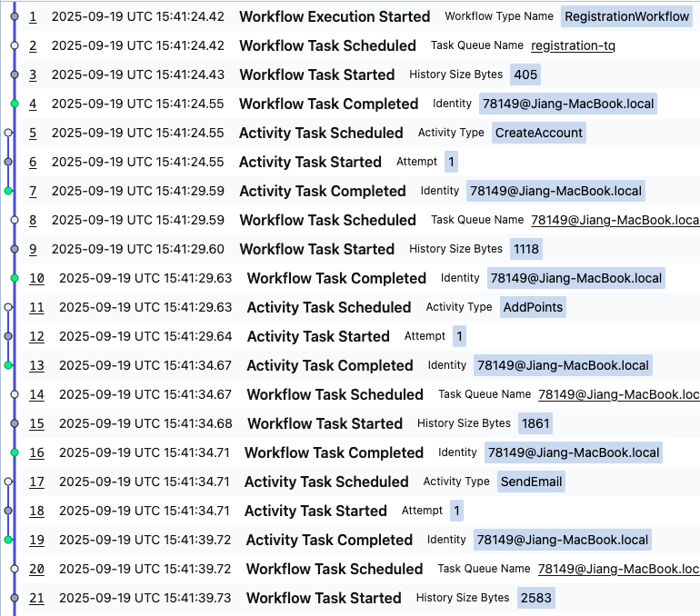Click green timeline dot for event 10

click(15, 278)
